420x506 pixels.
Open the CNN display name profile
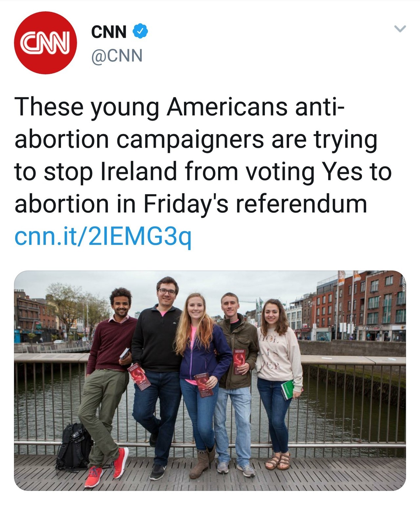pyautogui.click(x=109, y=32)
